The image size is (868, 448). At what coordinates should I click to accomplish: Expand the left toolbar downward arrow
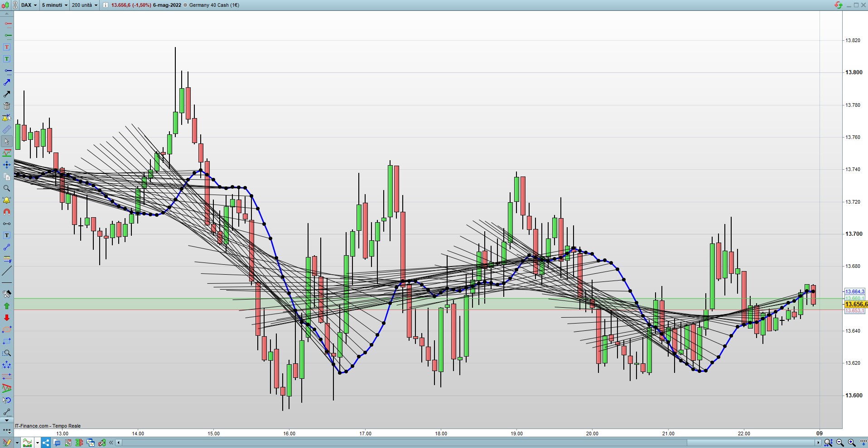coord(7,420)
